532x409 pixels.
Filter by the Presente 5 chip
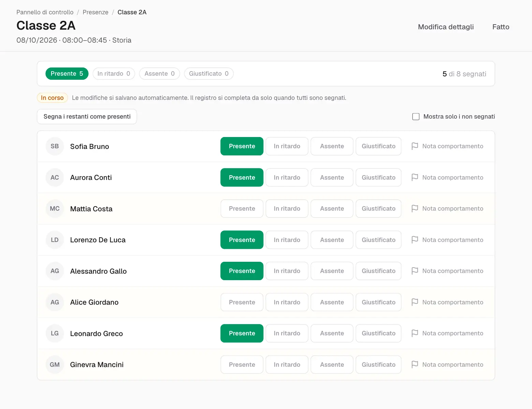tap(67, 74)
